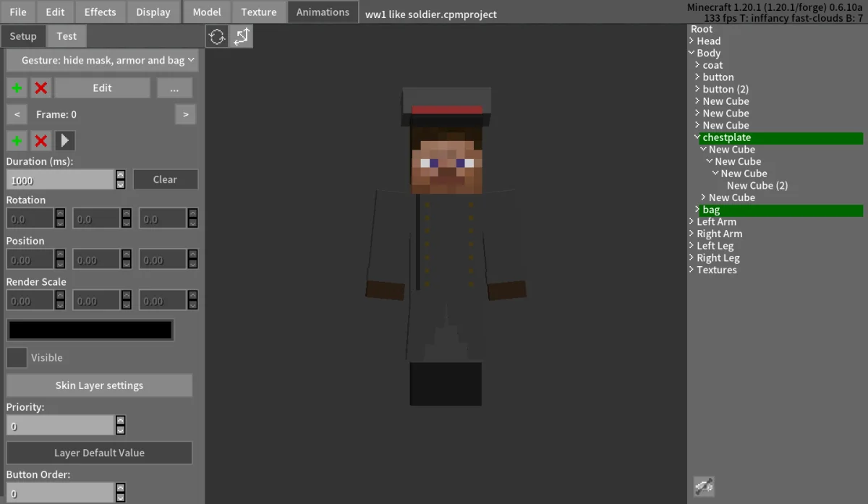This screenshot has width=868, height=504.
Task: Select the project tab ww1 like soldier.cpmproject
Action: [x=431, y=14]
